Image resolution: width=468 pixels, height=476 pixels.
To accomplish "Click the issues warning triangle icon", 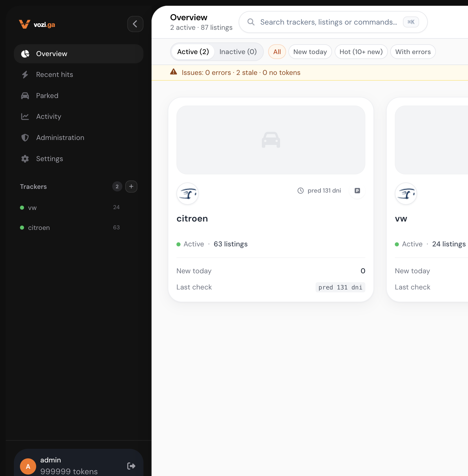I will click(174, 72).
